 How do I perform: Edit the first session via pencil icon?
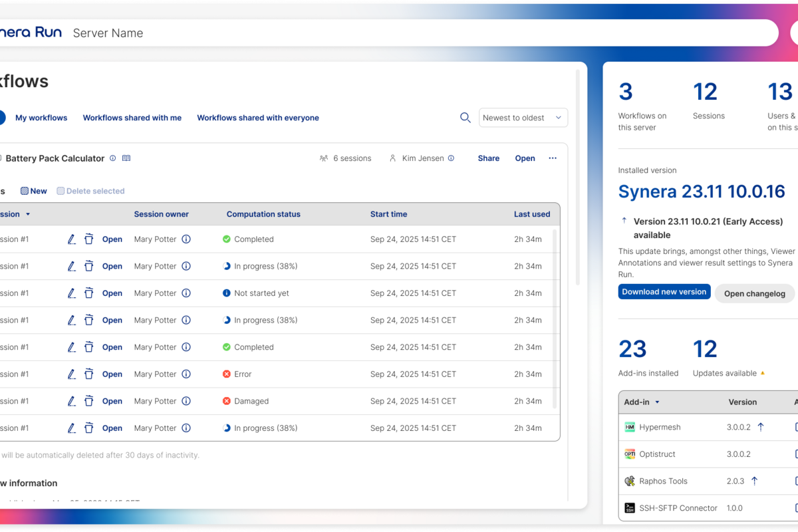pos(72,239)
